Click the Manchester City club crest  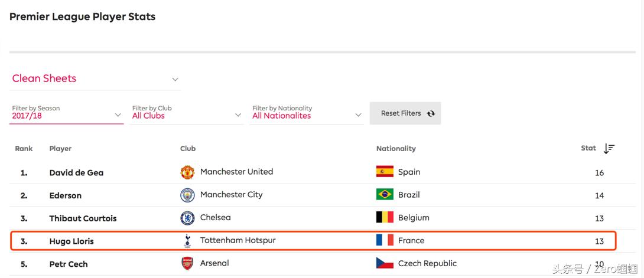click(187, 195)
